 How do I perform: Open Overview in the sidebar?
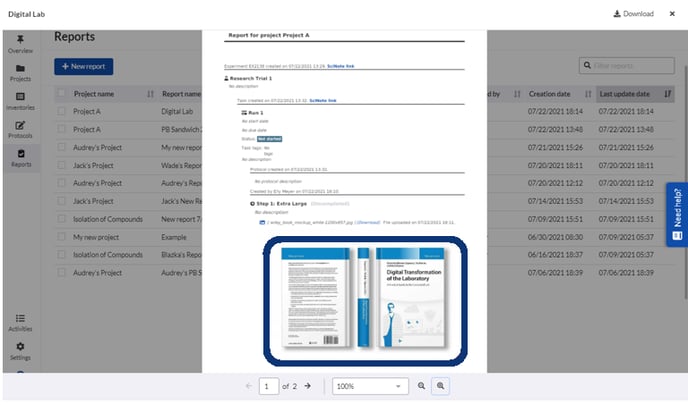20,44
